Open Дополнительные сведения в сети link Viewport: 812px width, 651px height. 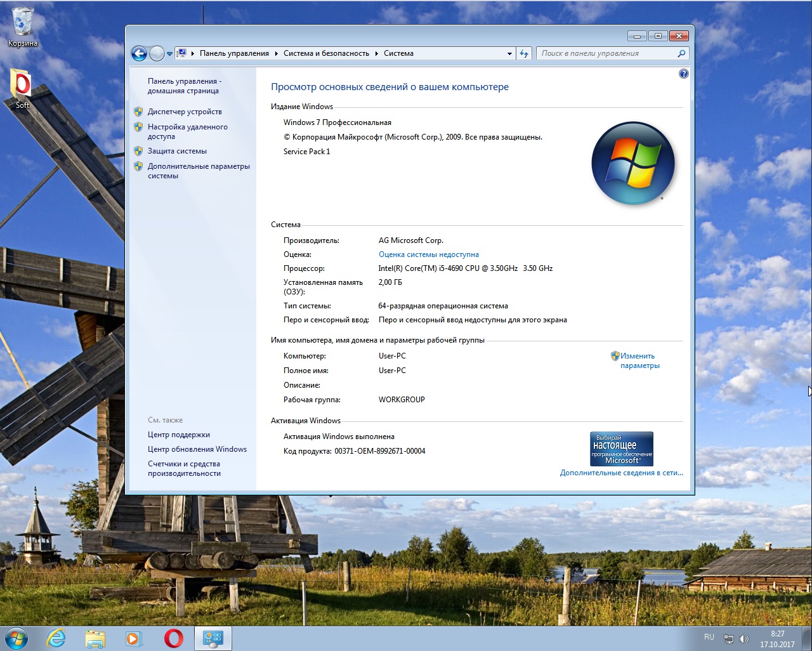click(x=621, y=473)
